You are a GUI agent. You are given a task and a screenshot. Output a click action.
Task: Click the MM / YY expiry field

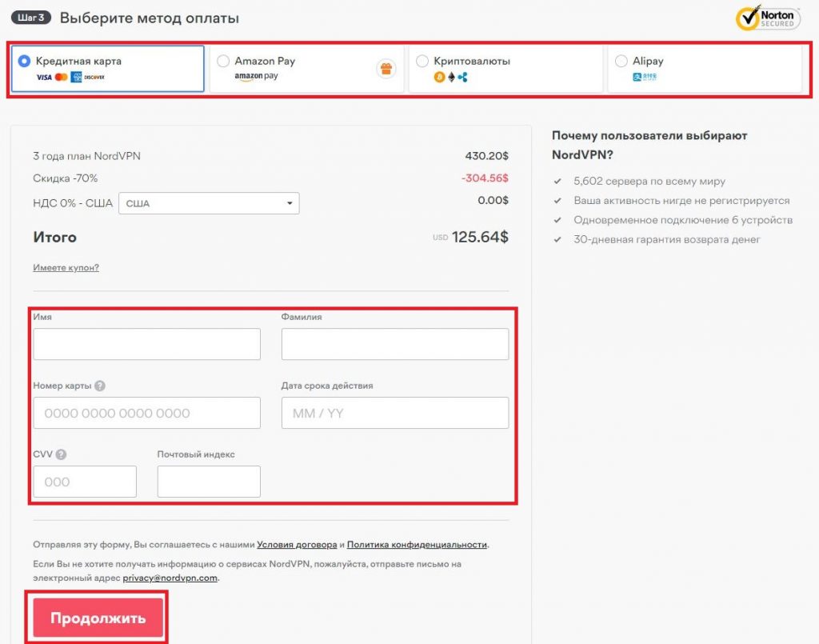pos(395,413)
